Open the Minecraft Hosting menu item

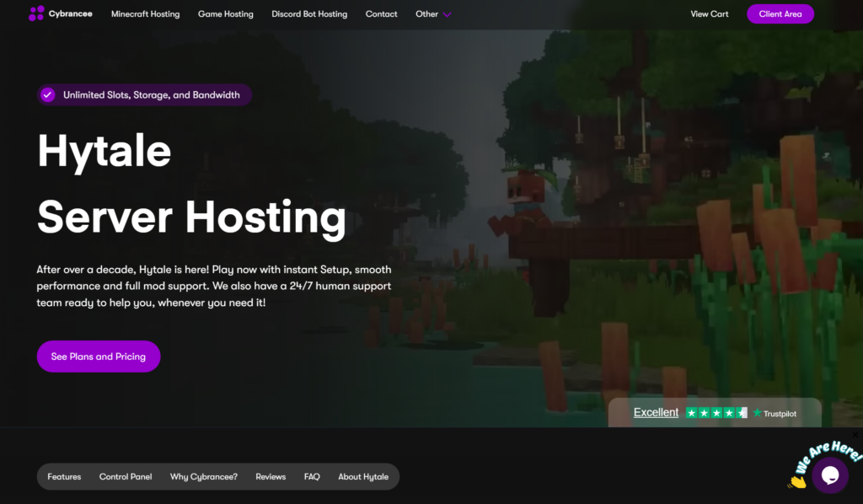(145, 13)
